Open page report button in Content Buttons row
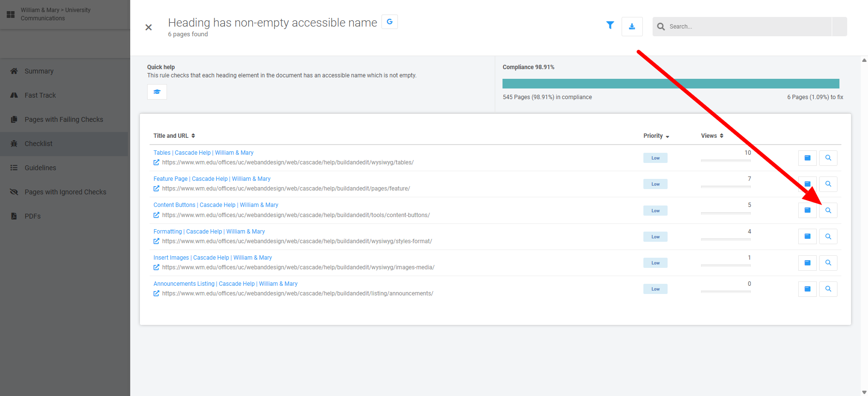The width and height of the screenshot is (868, 396). (807, 210)
